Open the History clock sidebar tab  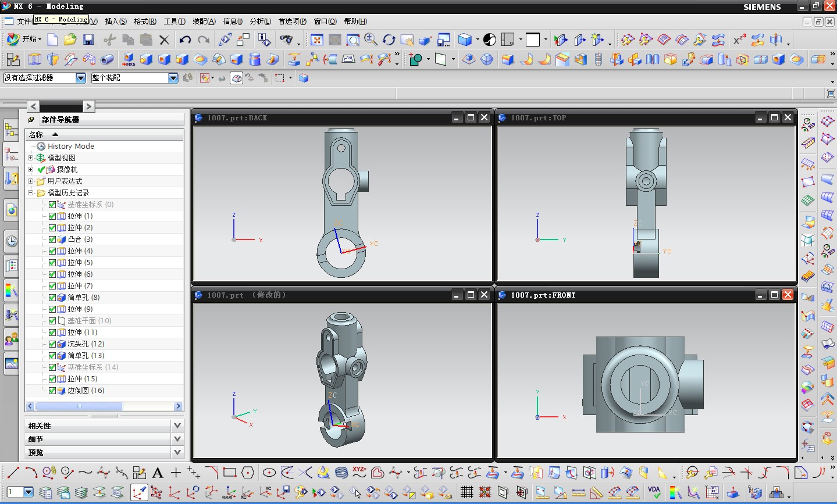point(11,241)
